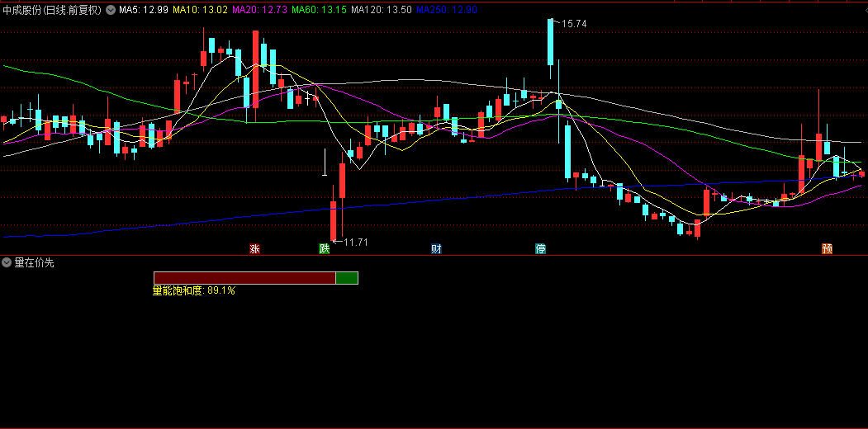Expand the 量在价先 indicator panel dropdown
The image size is (868, 429).
[7, 262]
